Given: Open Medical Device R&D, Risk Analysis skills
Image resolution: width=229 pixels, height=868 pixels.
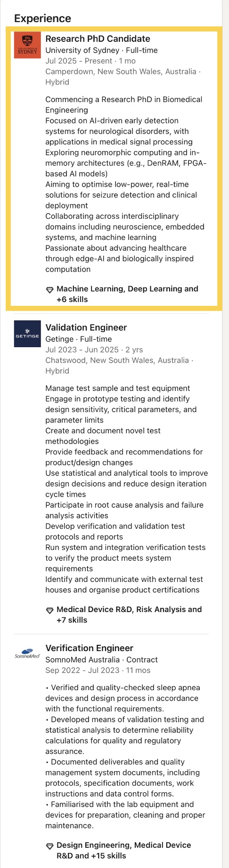Looking at the screenshot, I should pyautogui.click(x=129, y=614).
